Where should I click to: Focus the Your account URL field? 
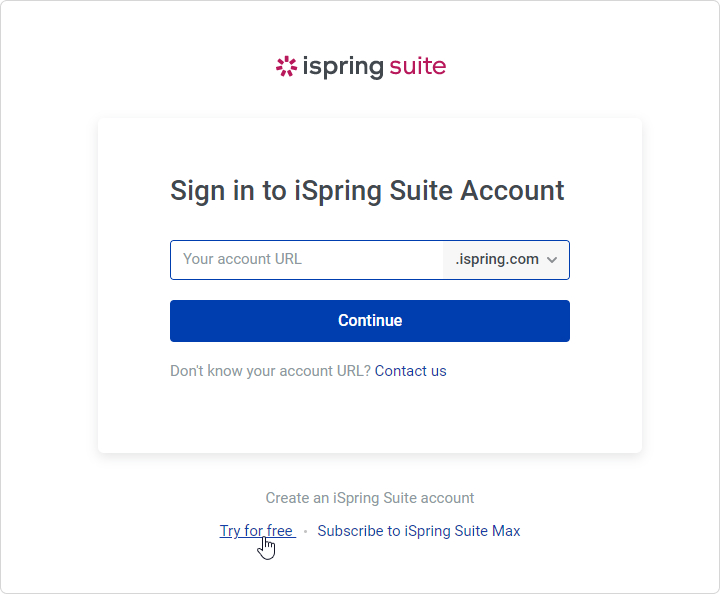pyautogui.click(x=307, y=260)
